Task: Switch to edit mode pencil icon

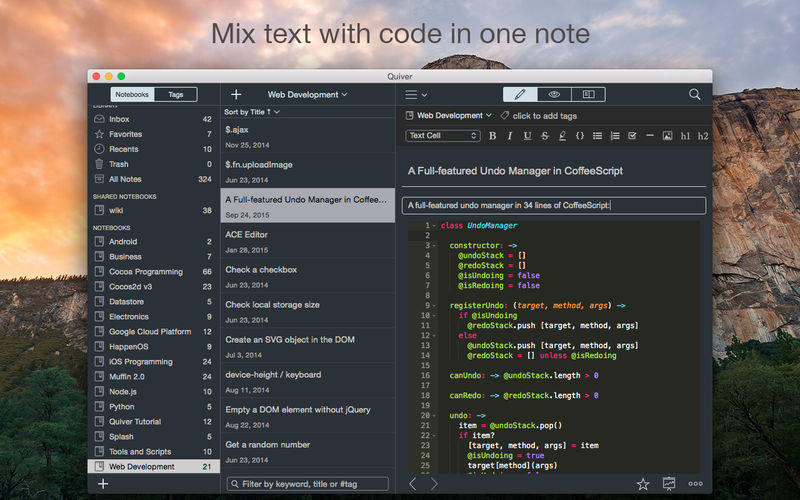Action: (x=520, y=95)
